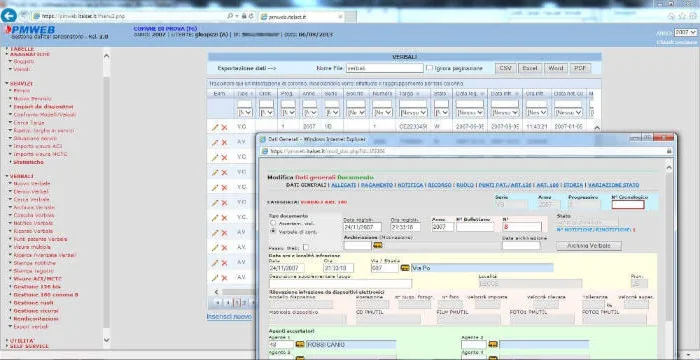The image size is (700, 360).
Task: Export the data with the CSV button
Action: coord(506,68)
